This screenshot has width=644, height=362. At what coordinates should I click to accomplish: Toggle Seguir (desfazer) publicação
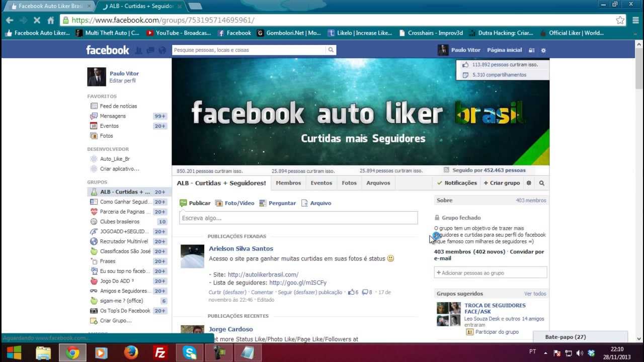[310, 292]
